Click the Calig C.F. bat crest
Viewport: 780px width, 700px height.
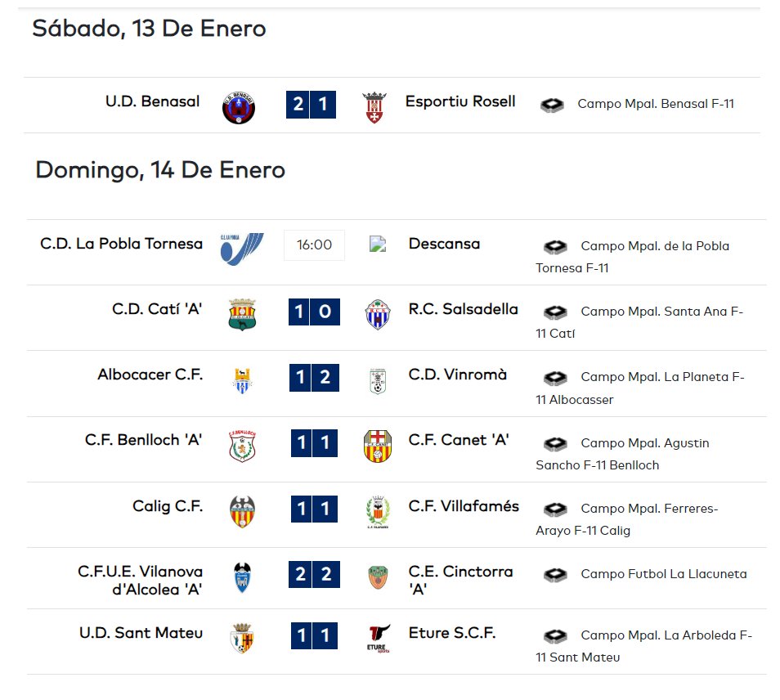click(242, 511)
